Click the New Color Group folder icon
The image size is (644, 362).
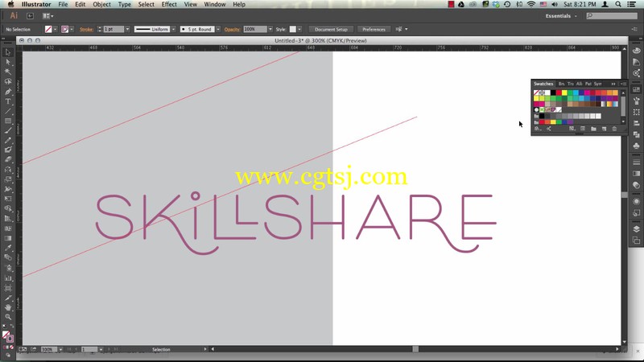[x=593, y=129]
